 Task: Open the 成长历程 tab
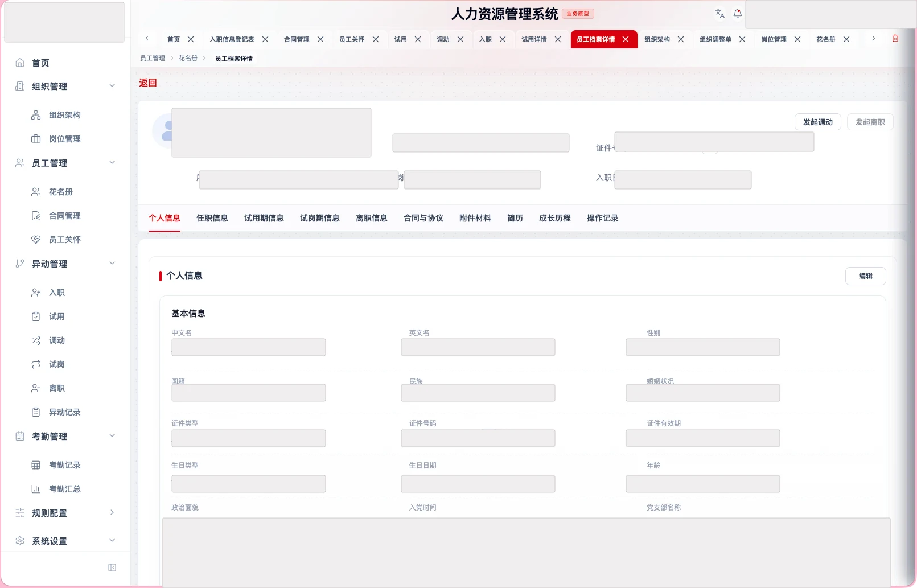pyautogui.click(x=555, y=218)
